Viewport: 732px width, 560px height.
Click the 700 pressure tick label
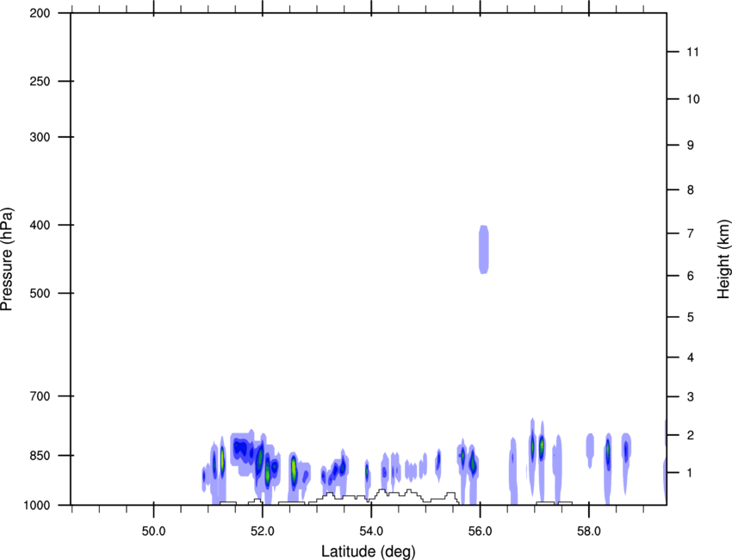(40, 396)
